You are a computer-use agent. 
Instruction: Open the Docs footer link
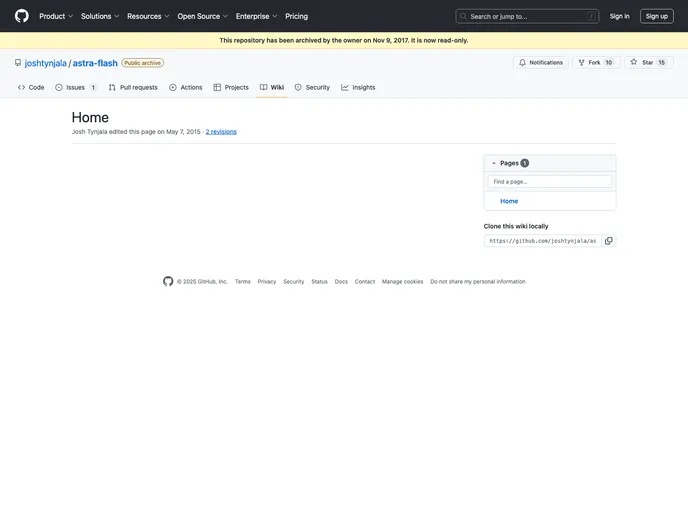[341, 282]
